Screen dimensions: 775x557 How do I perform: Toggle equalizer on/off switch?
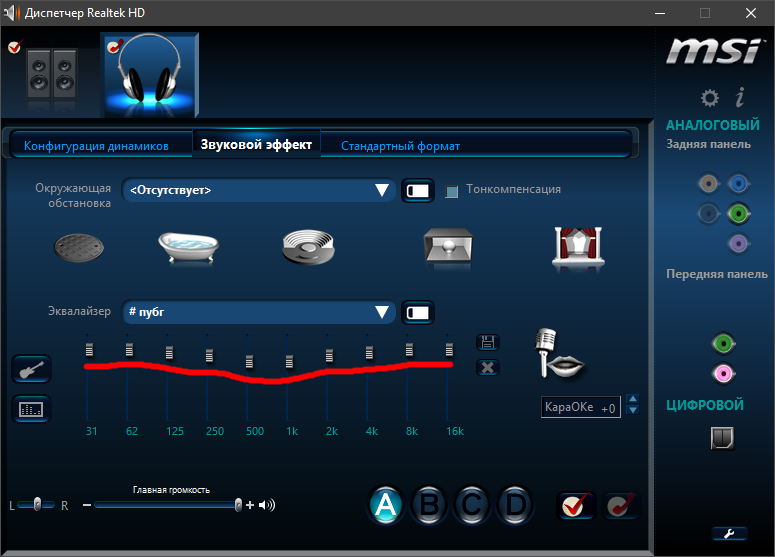[418, 312]
